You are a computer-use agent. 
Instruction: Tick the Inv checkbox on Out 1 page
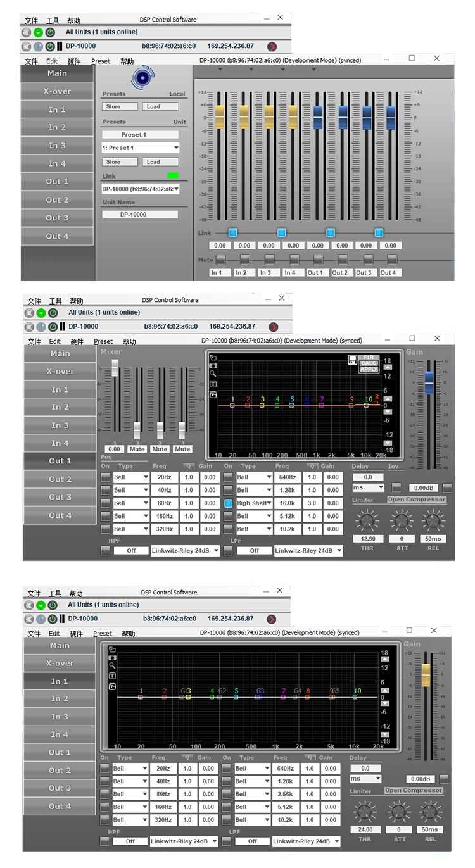click(396, 487)
